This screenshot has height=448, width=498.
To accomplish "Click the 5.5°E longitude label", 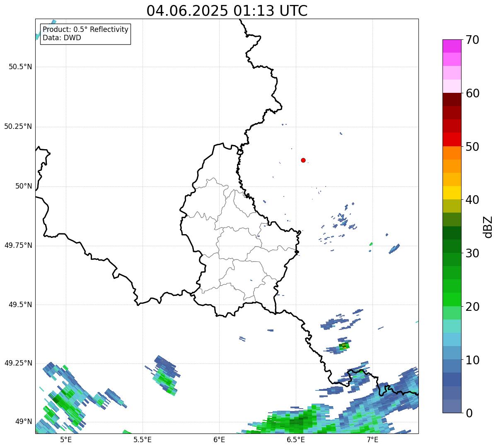I will pyautogui.click(x=143, y=439).
